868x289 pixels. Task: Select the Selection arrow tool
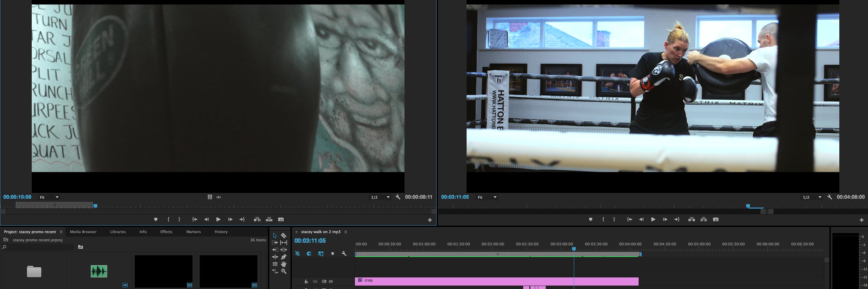click(275, 235)
